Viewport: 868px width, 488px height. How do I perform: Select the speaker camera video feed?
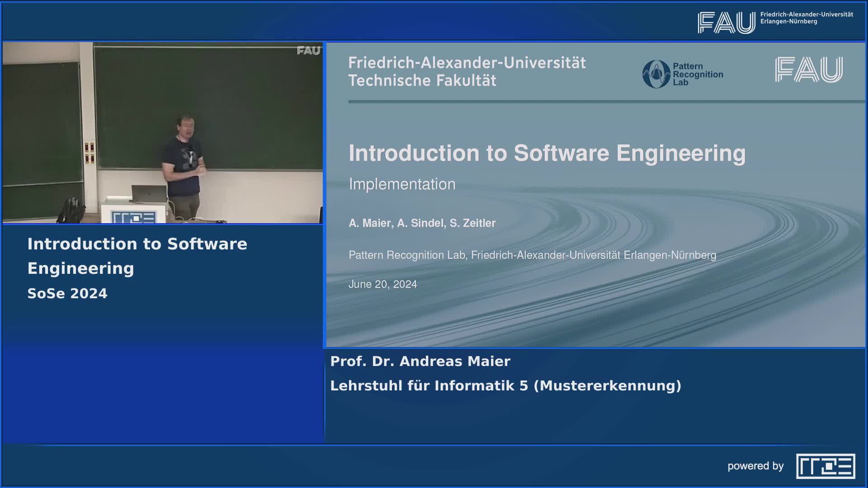click(164, 133)
